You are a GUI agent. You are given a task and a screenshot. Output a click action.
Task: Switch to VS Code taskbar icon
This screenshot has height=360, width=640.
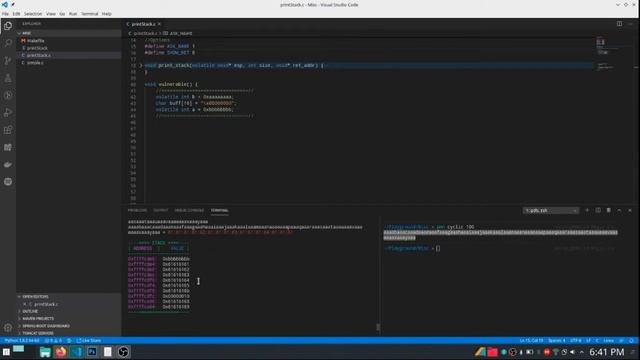click(76, 352)
